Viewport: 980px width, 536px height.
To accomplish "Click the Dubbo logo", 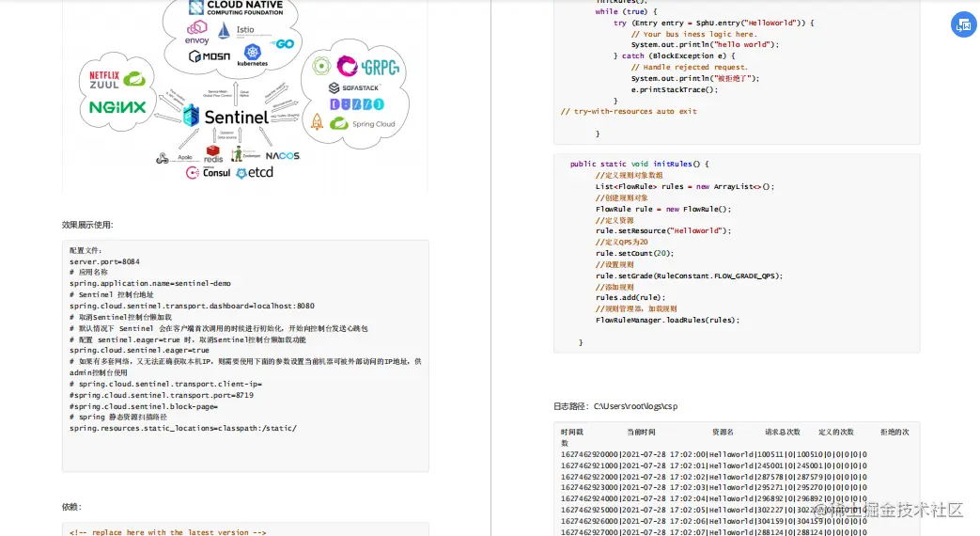I will point(356,104).
